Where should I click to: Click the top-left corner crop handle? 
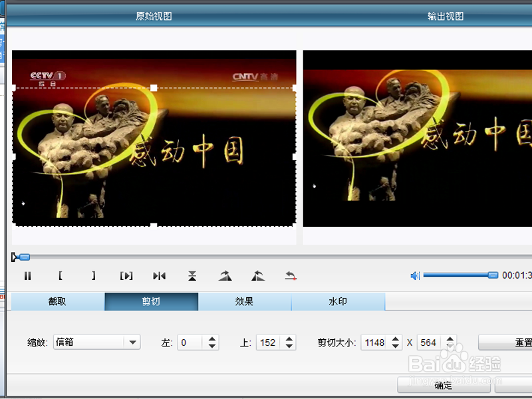pyautogui.click(x=14, y=88)
